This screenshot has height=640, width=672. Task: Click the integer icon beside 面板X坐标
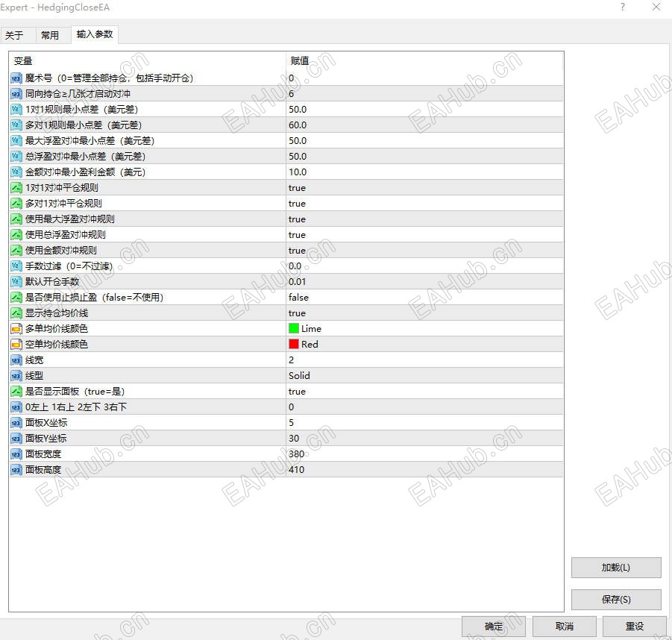tap(16, 422)
